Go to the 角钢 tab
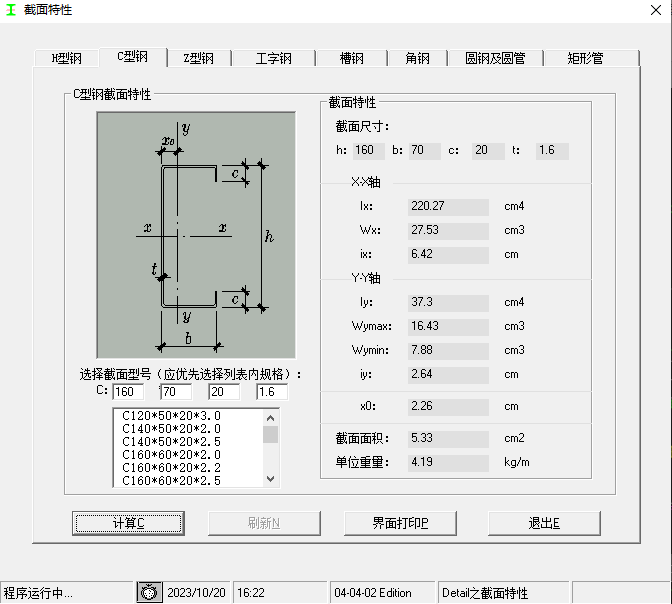 [x=417, y=58]
